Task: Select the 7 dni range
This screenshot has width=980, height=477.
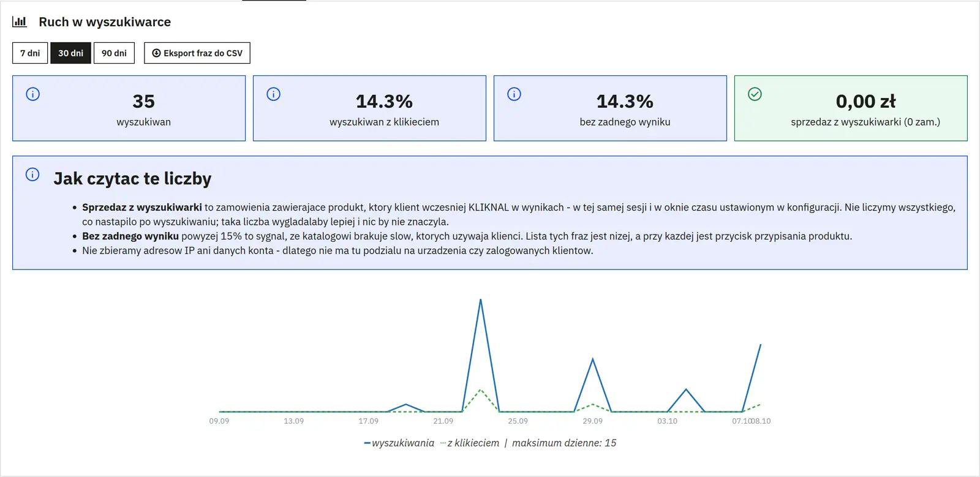Action: pos(30,53)
